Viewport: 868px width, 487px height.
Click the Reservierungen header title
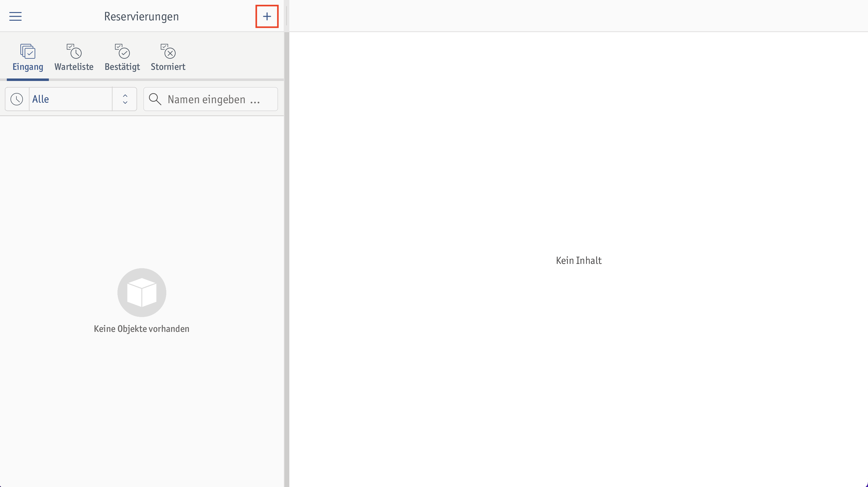coord(142,16)
